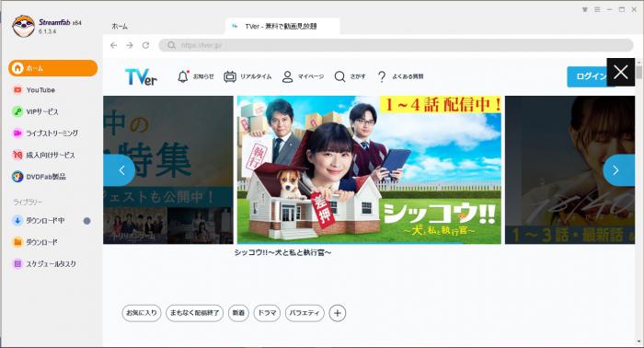Select the まもなく配信終了 category chip
The image size is (644, 348).
point(195,313)
